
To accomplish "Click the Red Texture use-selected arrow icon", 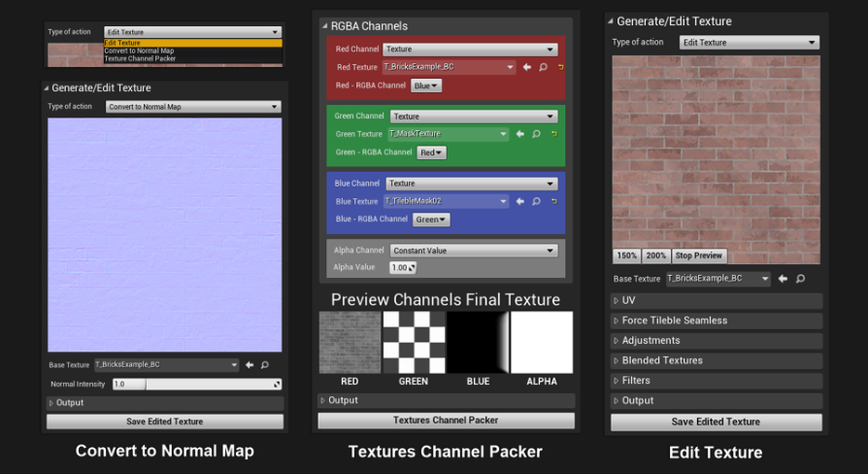I will 527,67.
